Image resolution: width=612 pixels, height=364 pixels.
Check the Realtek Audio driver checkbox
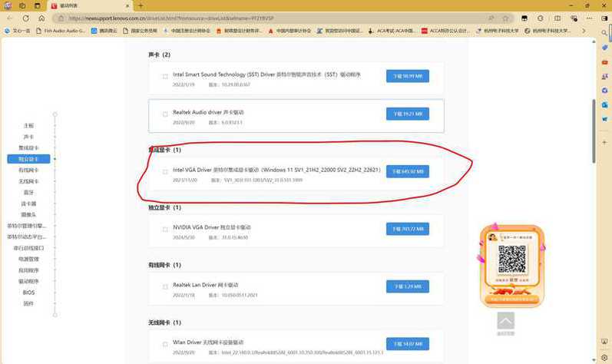(x=165, y=114)
